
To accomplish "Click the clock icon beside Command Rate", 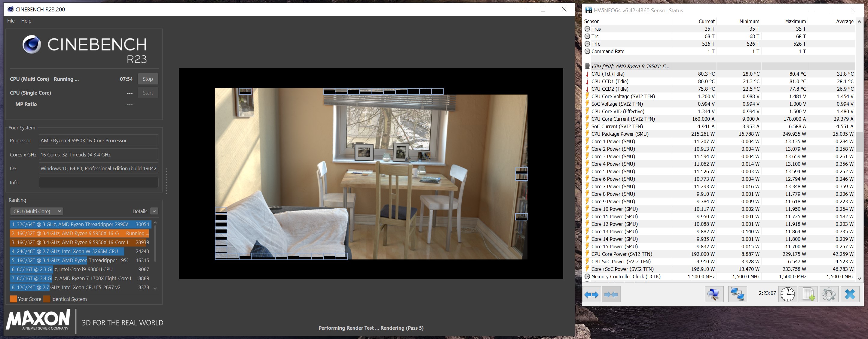I will tap(587, 52).
